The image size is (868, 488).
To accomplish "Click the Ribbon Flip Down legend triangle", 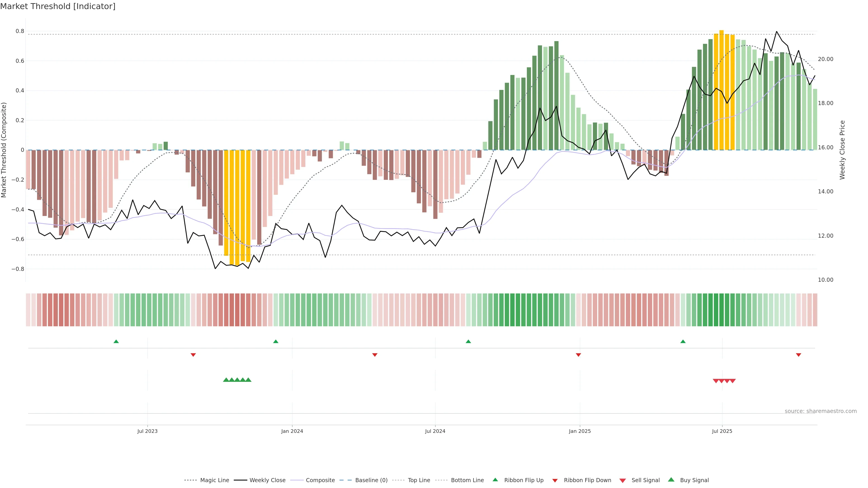I will tap(555, 480).
